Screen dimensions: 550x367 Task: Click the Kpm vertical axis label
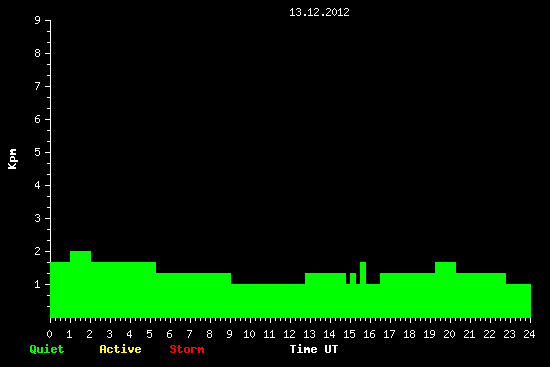point(12,159)
